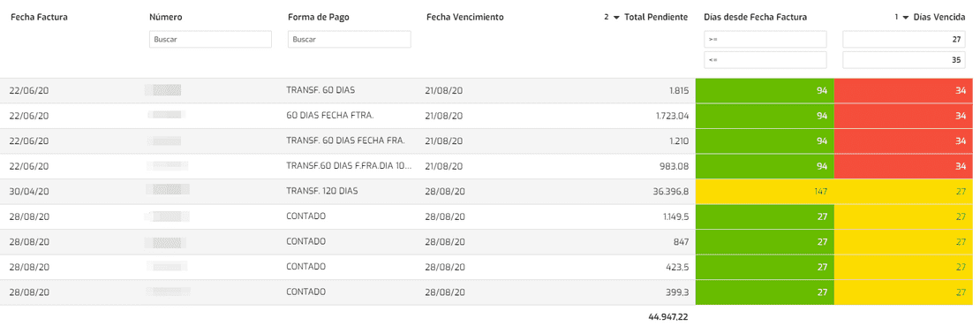The width and height of the screenshot is (980, 334).
Task: Select the 60 DIAS FECHA FTRA. row
Action: click(x=490, y=116)
